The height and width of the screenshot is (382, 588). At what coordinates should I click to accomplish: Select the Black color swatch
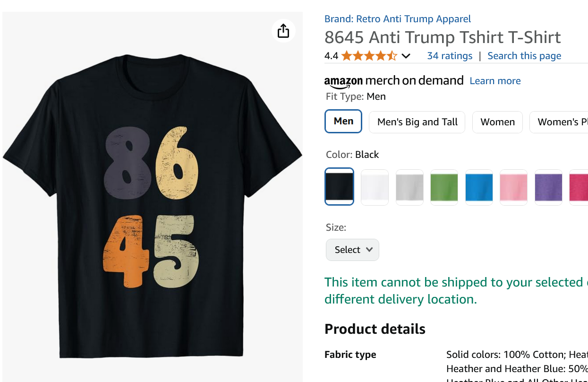pyautogui.click(x=339, y=187)
